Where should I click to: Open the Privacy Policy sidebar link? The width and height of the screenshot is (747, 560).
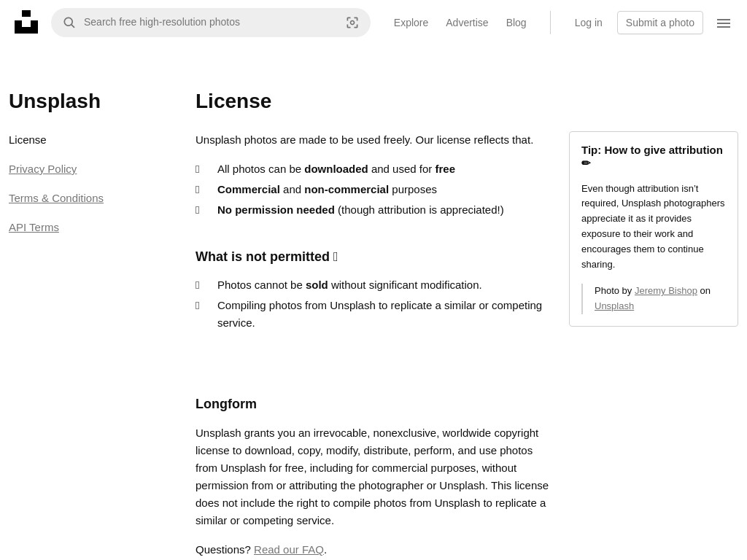(x=42, y=169)
